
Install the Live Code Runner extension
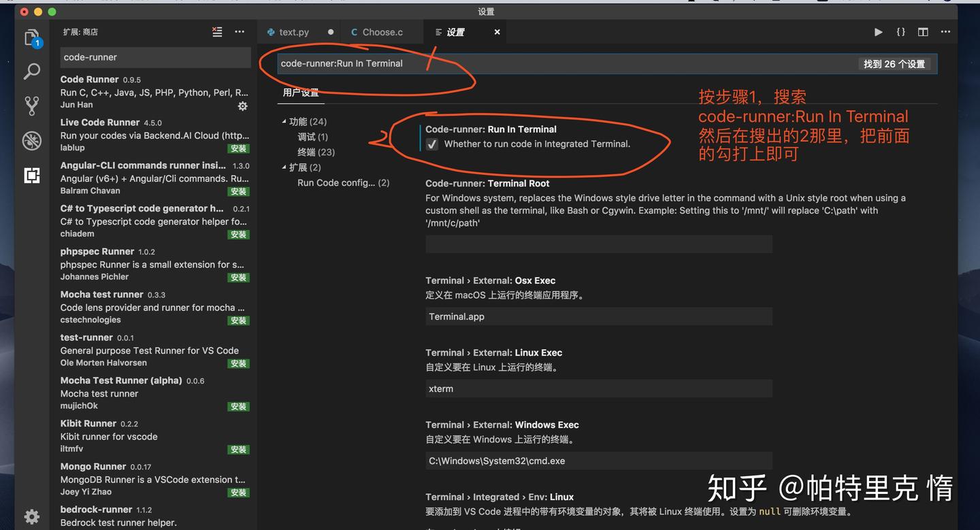[238, 148]
